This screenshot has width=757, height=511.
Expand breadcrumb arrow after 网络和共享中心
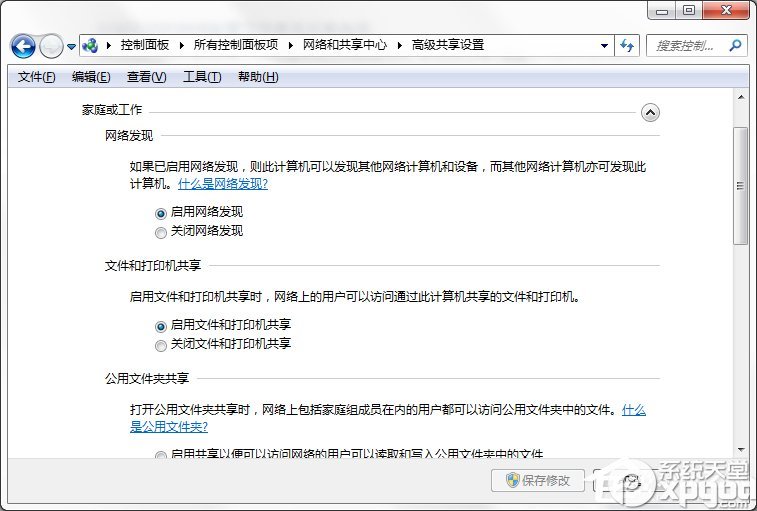point(400,45)
